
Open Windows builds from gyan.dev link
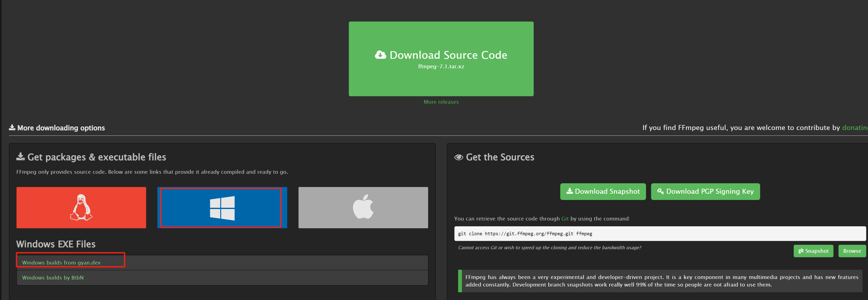point(61,263)
